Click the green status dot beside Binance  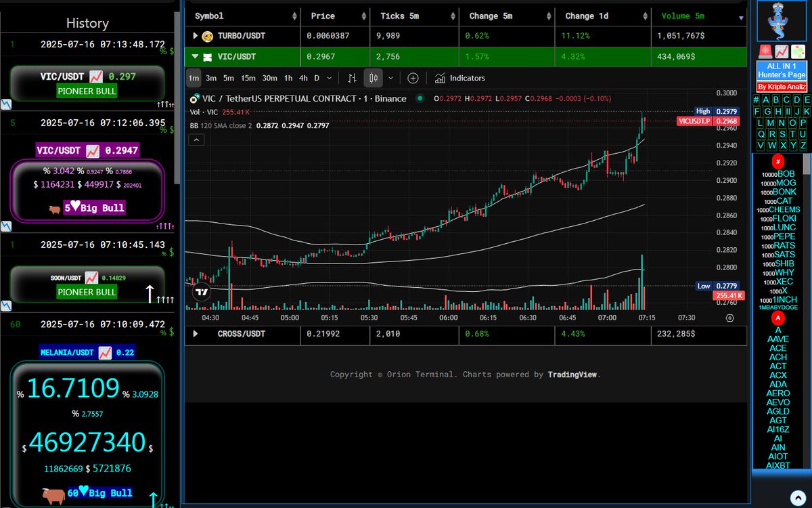[x=420, y=98]
